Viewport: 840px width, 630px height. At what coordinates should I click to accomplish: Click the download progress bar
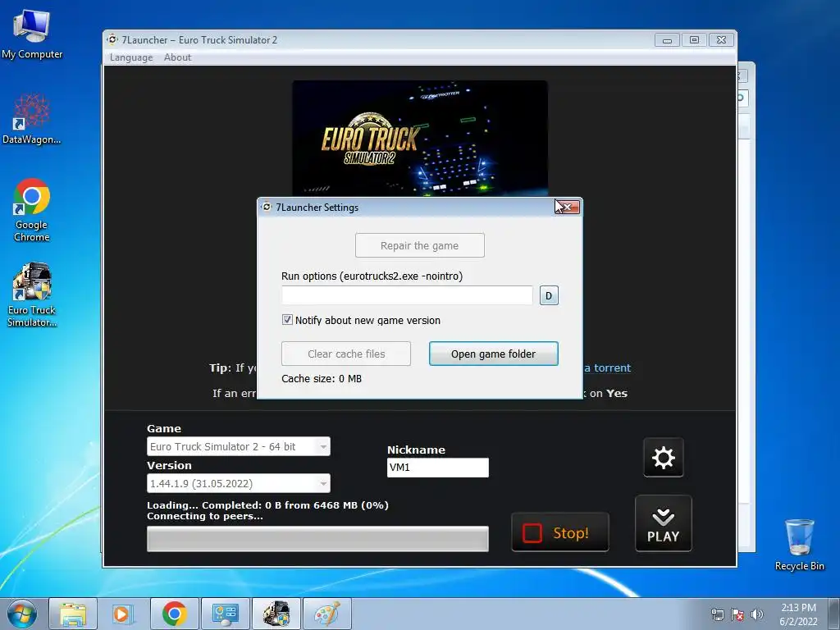point(317,538)
